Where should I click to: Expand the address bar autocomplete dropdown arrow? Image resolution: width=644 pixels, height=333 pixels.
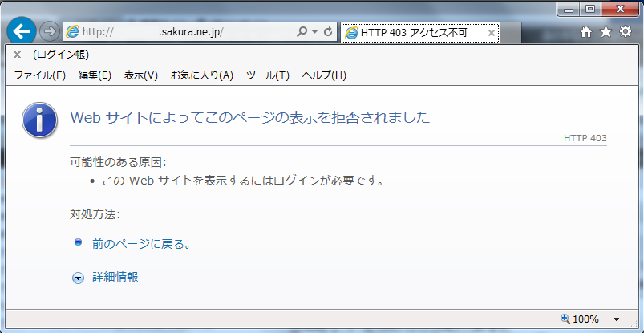coord(315,32)
